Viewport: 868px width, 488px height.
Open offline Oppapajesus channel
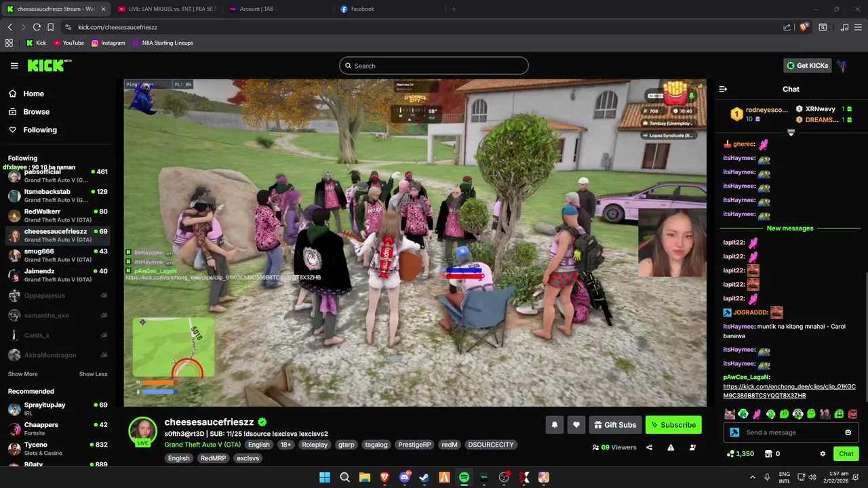click(x=58, y=296)
